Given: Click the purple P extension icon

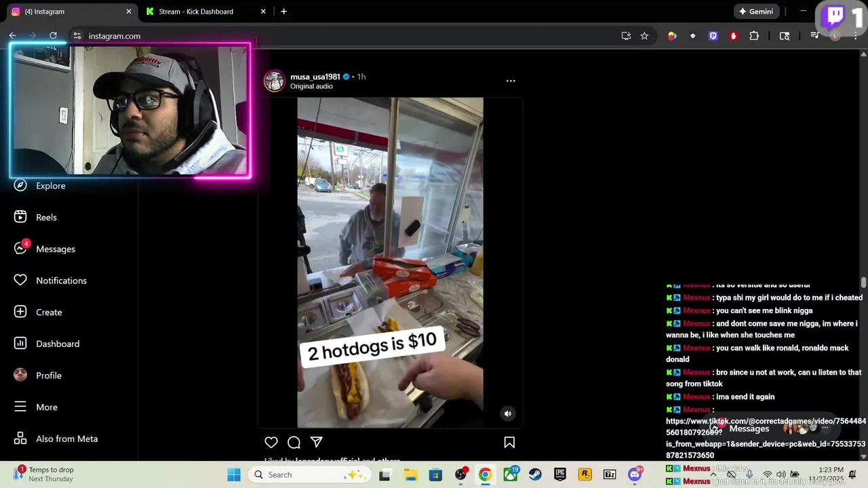Looking at the screenshot, I should [x=713, y=36].
